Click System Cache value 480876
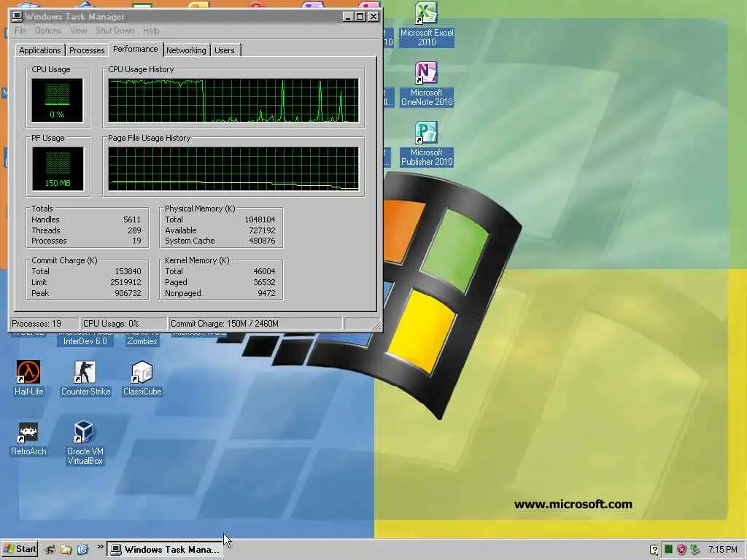747x560 pixels. pyautogui.click(x=262, y=241)
